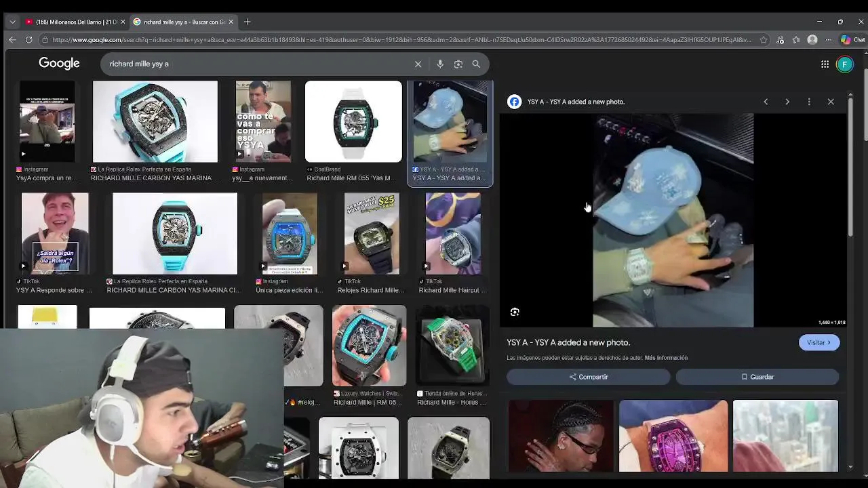Viewport: 868px width, 488px height.
Task: Open related image of man with braids
Action: tap(561, 436)
